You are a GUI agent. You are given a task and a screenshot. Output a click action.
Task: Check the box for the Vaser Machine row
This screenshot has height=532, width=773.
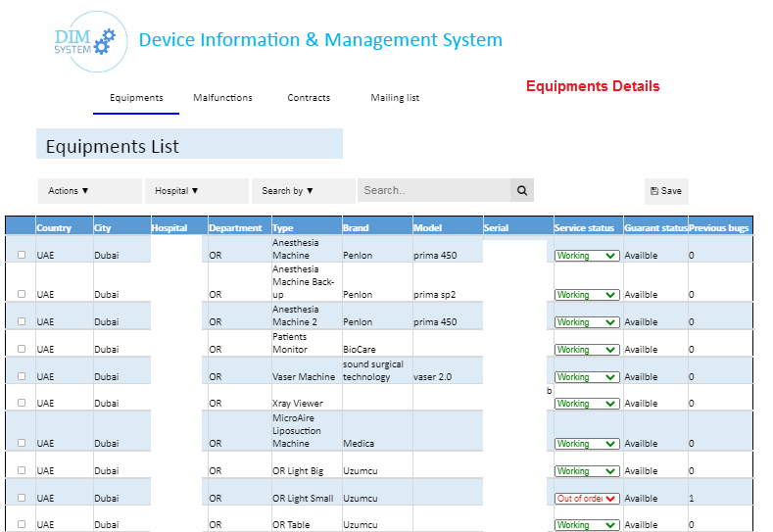click(x=22, y=376)
